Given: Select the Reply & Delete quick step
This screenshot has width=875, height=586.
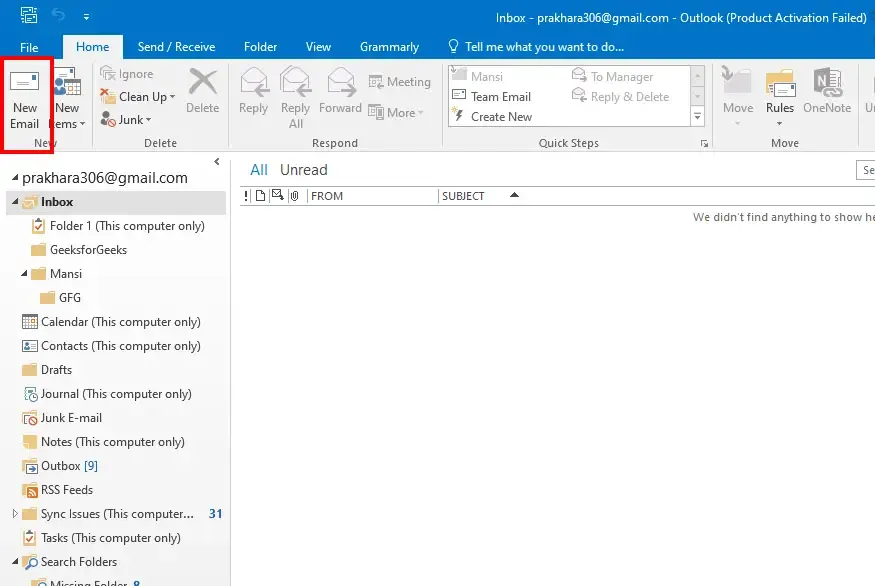Looking at the screenshot, I should tap(621, 97).
